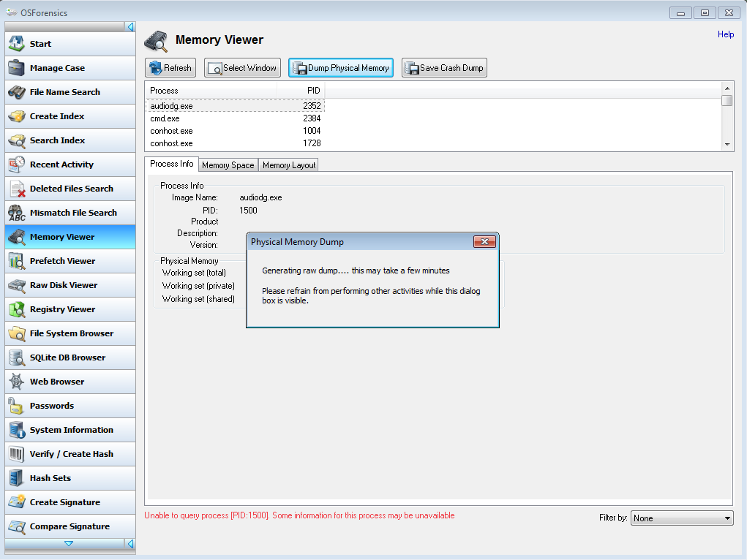Select the Registry Viewer icon
Viewport: 747px width, 560px height.
(x=17, y=309)
